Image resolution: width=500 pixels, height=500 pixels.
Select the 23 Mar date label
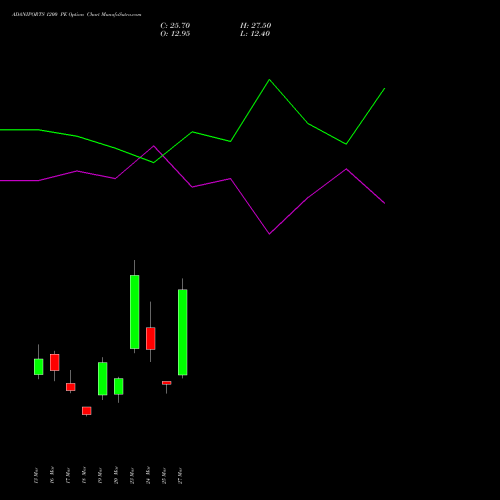point(132,476)
